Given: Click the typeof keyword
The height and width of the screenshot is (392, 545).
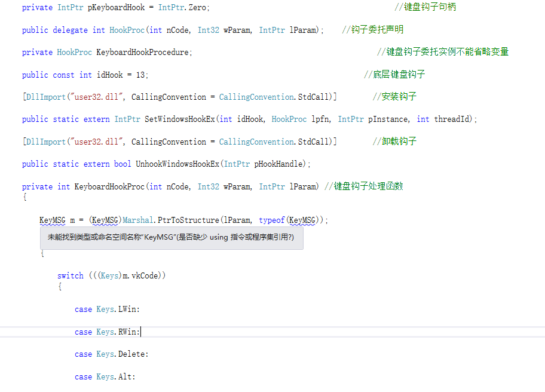Looking at the screenshot, I should 271,220.
